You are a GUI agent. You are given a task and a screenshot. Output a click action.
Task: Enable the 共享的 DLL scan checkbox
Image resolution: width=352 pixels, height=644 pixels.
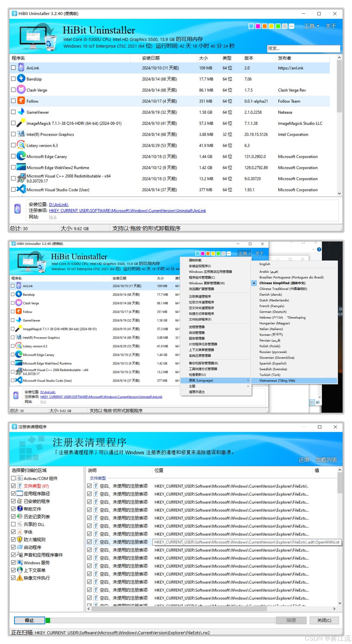click(13, 524)
